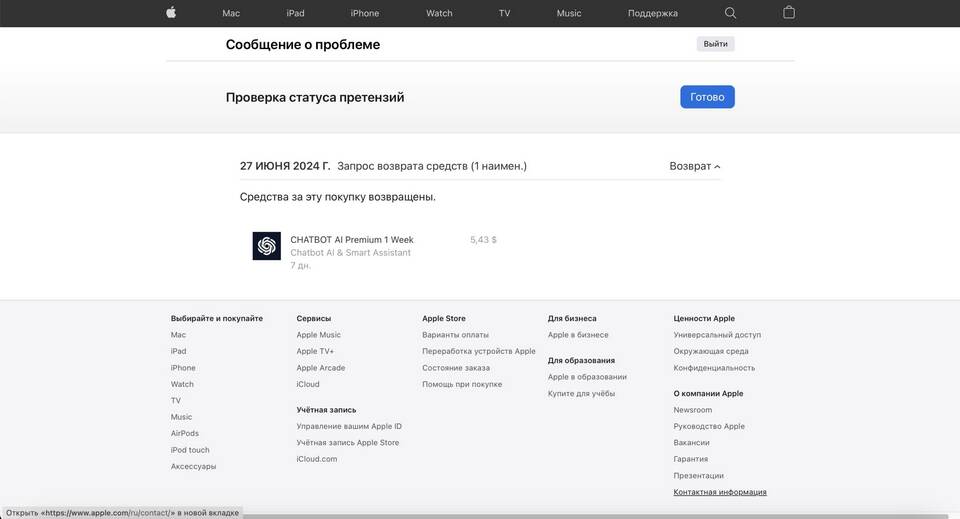Open Гарантия footer link
The height and width of the screenshot is (519, 960).
tap(691, 459)
